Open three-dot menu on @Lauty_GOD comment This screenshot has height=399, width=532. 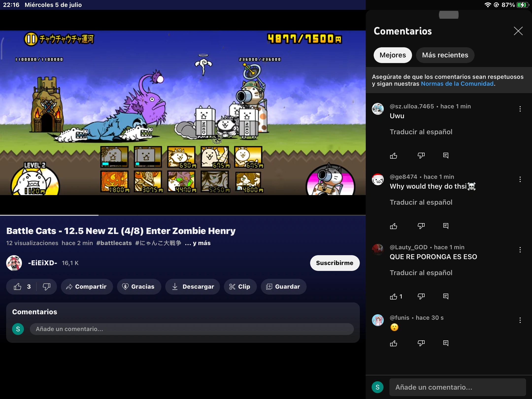520,250
